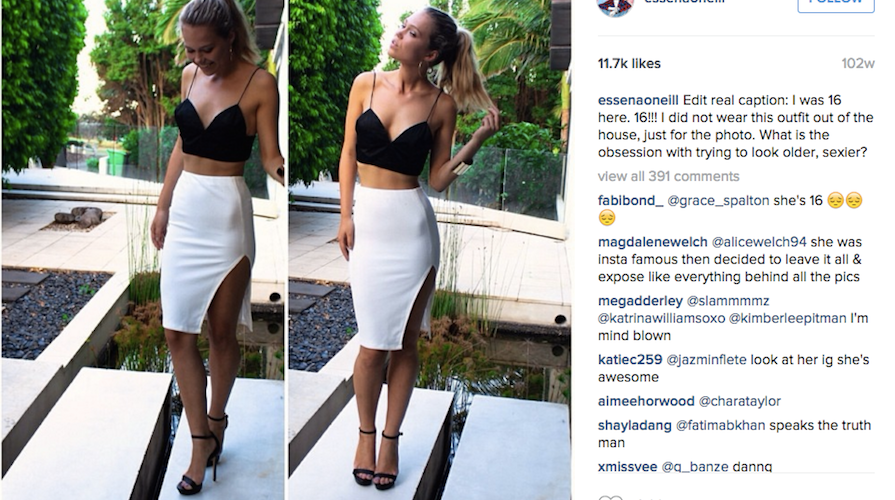The image size is (895, 500).
Task: Open commenter katiec259 profile
Action: (x=630, y=360)
